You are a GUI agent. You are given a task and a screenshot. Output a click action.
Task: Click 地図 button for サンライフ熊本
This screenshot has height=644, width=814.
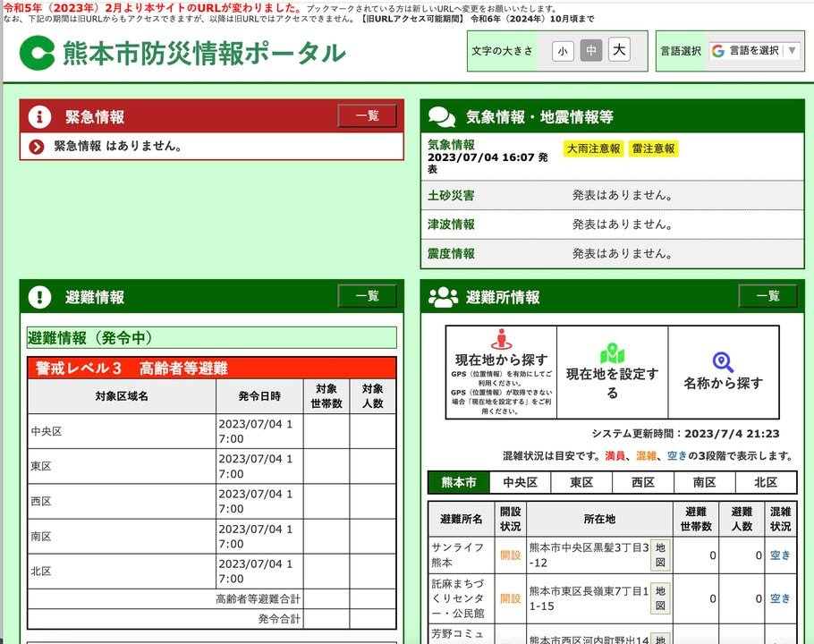pyautogui.click(x=660, y=555)
